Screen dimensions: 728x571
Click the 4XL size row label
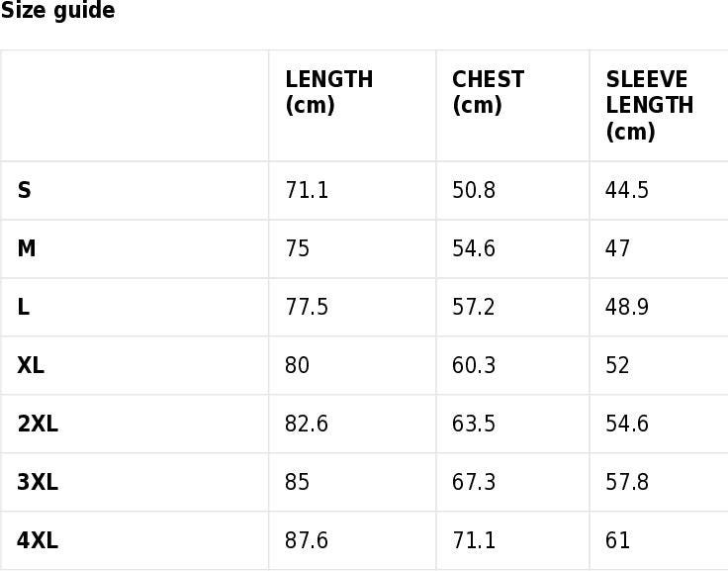tap(38, 540)
